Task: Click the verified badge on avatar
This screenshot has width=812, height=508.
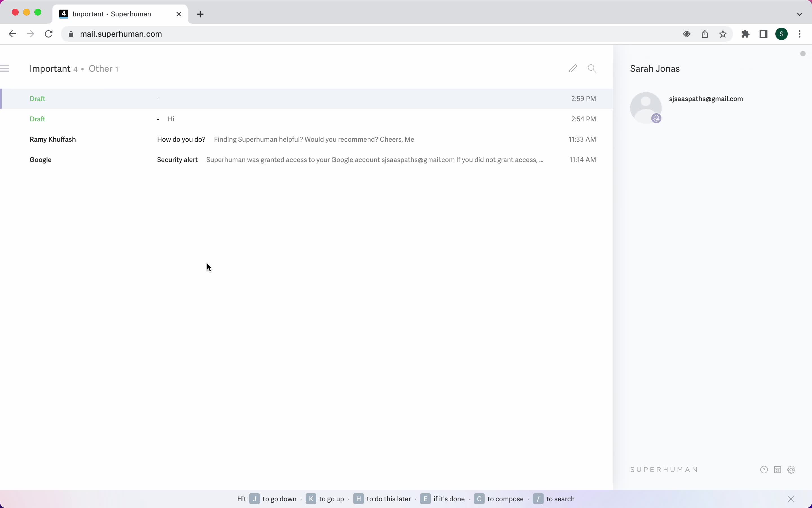Action: point(656,118)
